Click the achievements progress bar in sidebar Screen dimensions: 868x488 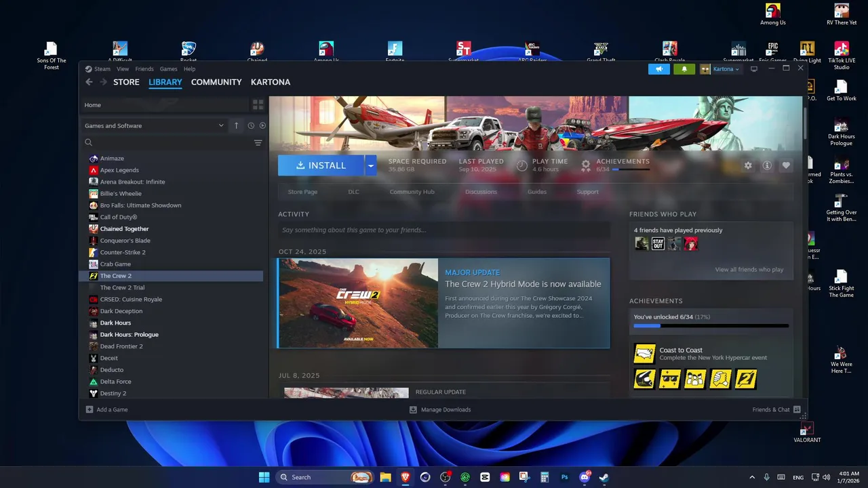(711, 326)
